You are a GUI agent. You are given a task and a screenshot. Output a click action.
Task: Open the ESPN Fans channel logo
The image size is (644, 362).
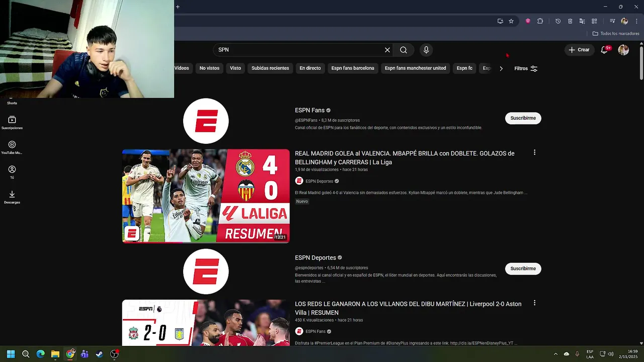pyautogui.click(x=206, y=121)
